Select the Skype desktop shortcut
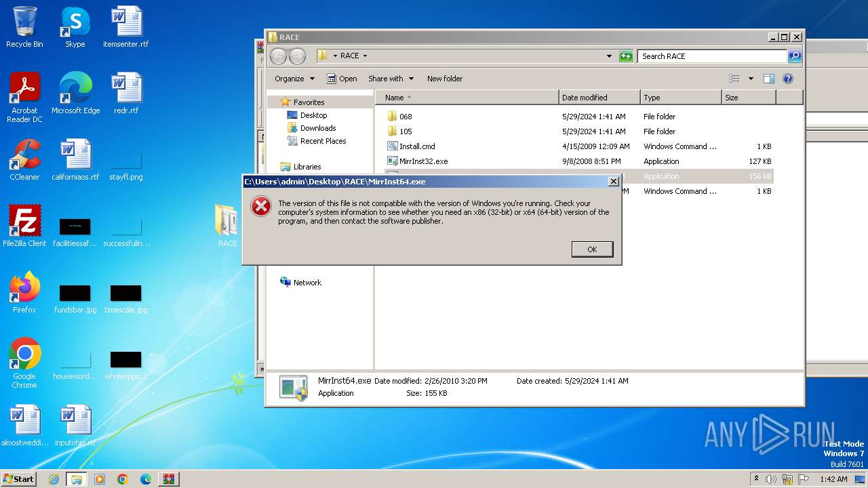The width and height of the screenshot is (868, 488). point(75,28)
